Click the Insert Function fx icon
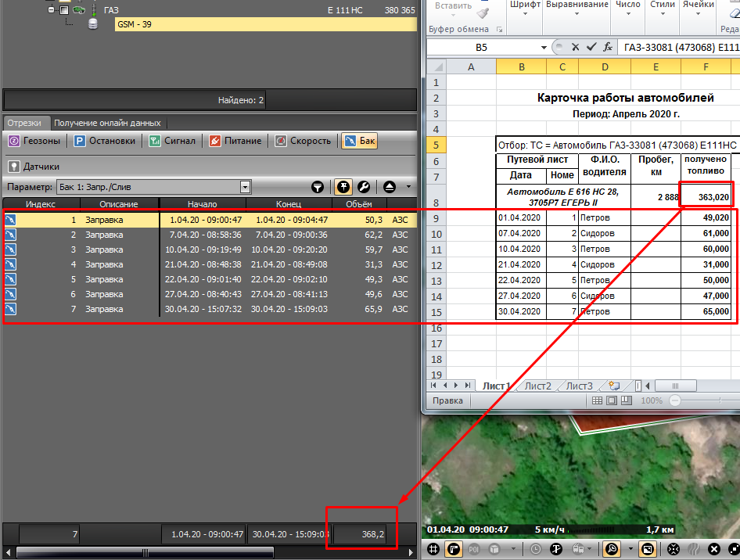 pos(608,47)
